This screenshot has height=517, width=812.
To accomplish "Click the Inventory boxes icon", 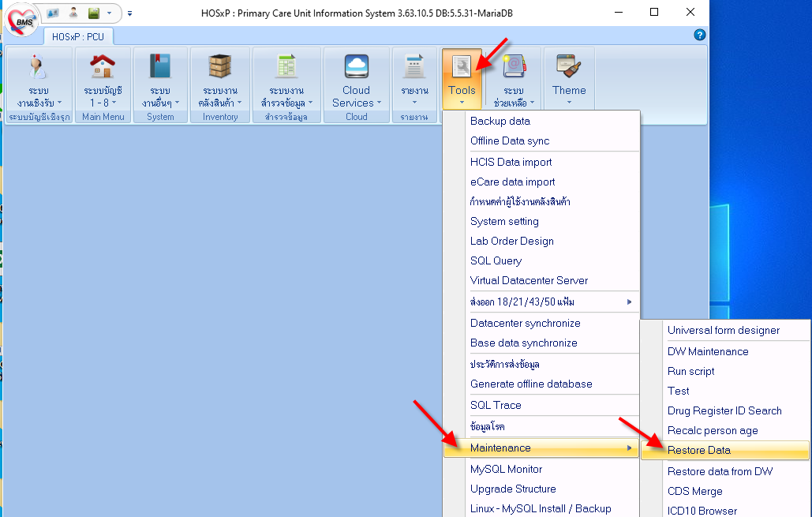I will (x=219, y=66).
